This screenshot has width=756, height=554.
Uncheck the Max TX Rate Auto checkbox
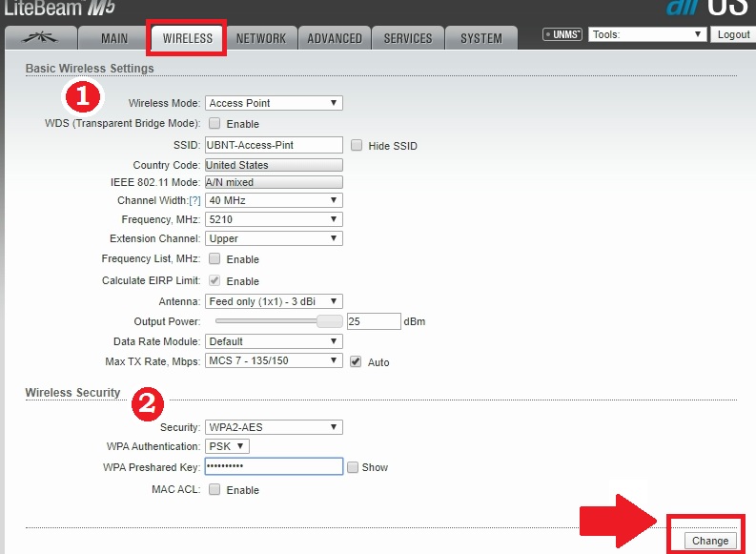point(356,361)
